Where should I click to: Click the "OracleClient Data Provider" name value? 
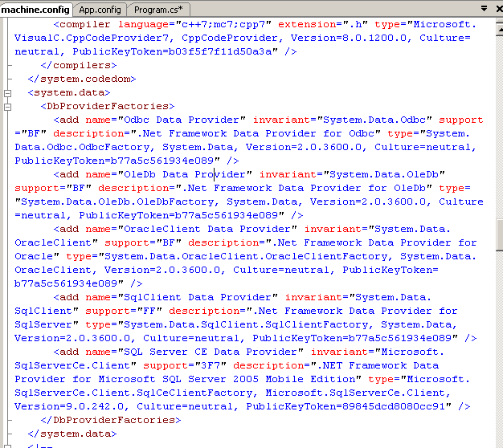tap(204, 229)
